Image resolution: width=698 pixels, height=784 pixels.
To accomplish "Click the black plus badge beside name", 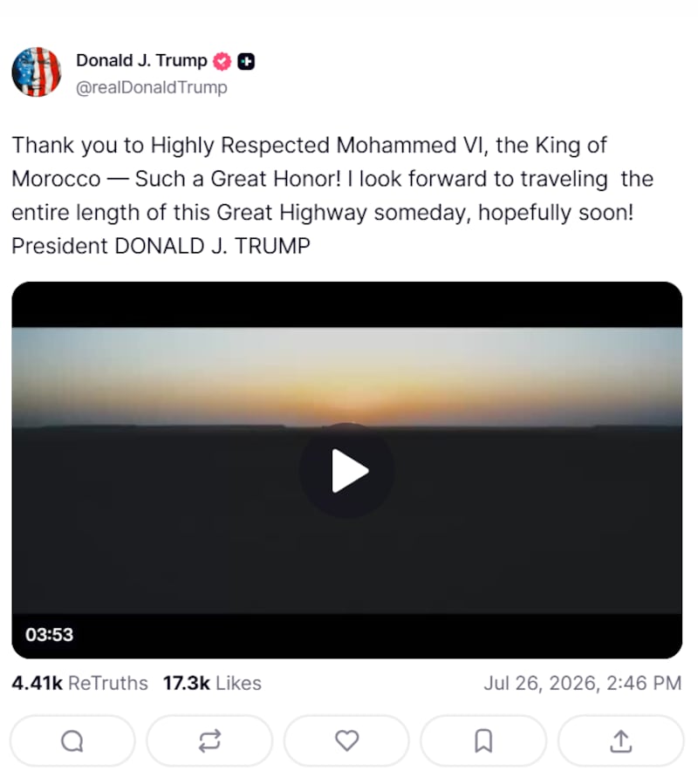I will pyautogui.click(x=246, y=62).
